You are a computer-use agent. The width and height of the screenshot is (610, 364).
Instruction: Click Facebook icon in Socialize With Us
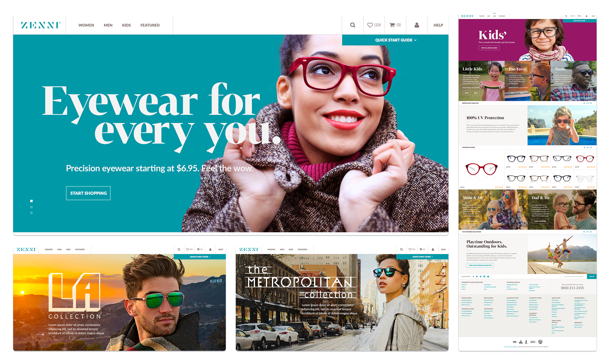(x=473, y=277)
